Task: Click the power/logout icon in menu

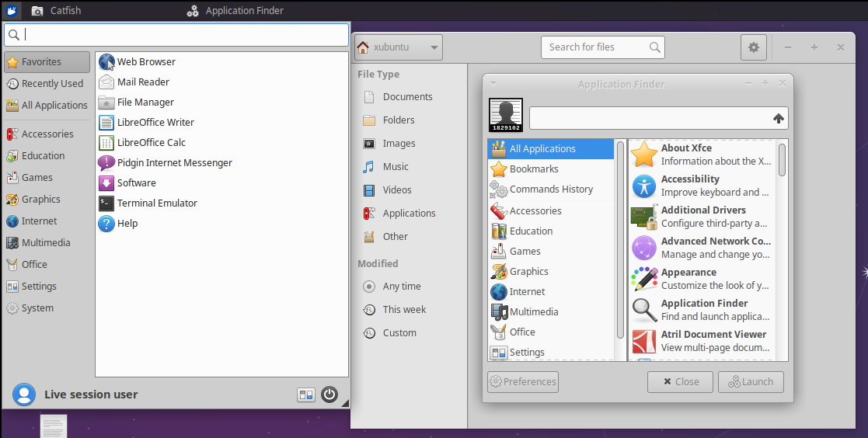Action: (329, 395)
